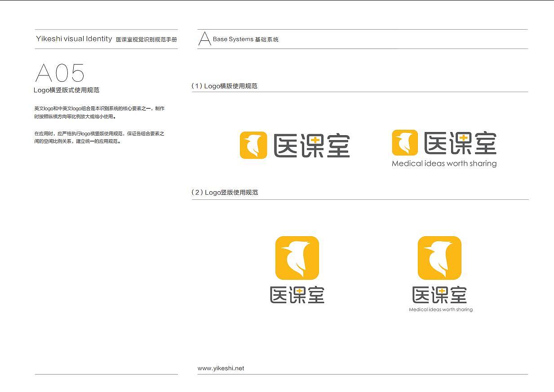Screen dimensions: 554x392
Task: Click 医课室 wordmark in horizontal logo with tagline
Action: coord(460,143)
